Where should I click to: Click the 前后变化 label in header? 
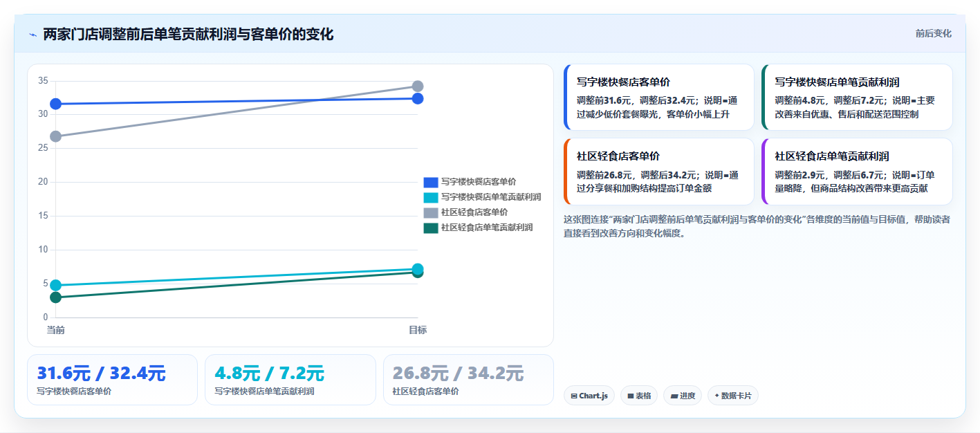click(933, 33)
